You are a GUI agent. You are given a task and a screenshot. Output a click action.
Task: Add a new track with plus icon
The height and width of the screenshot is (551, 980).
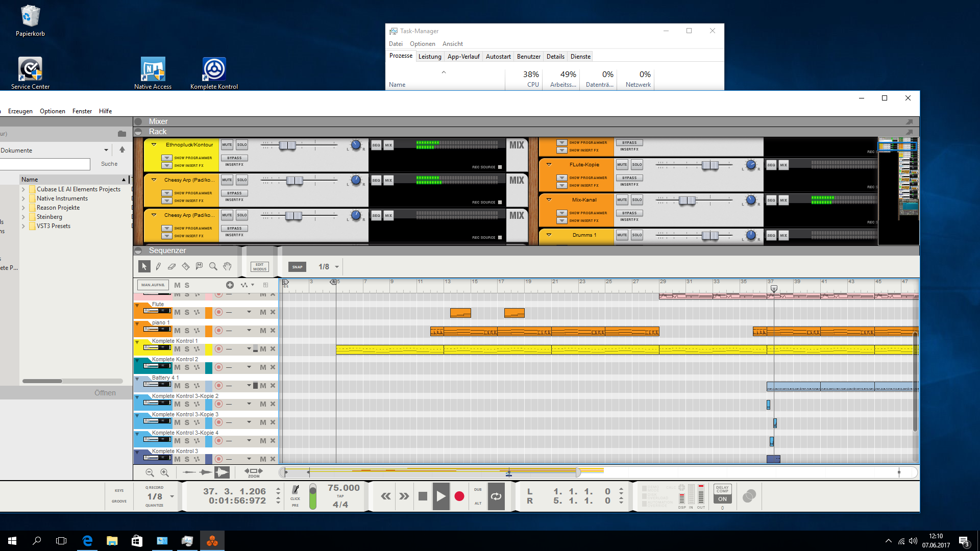(230, 285)
